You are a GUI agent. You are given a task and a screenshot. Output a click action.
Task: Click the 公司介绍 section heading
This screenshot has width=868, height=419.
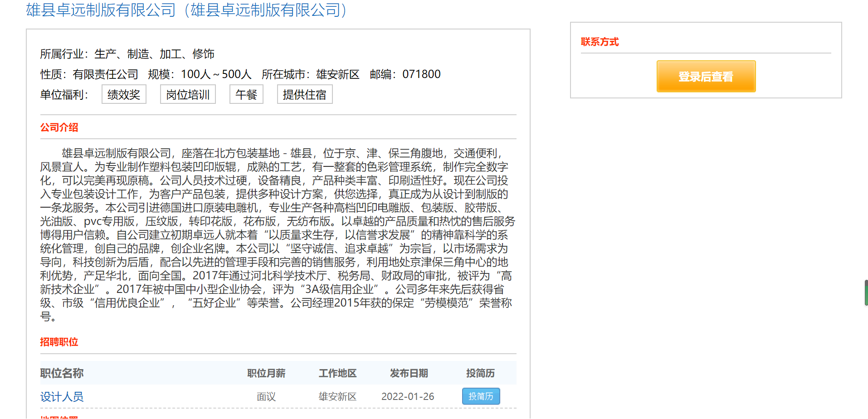click(59, 127)
